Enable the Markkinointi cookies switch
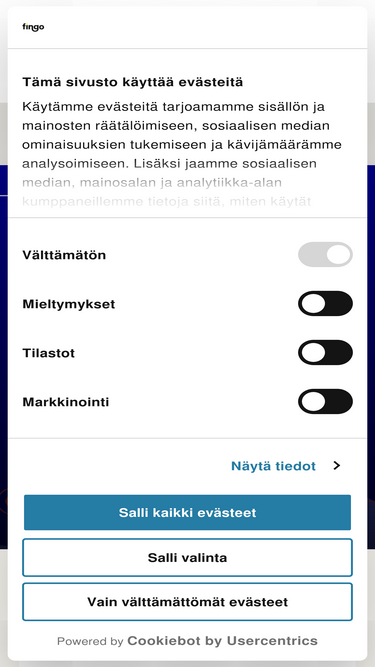375x667 pixels. click(325, 402)
